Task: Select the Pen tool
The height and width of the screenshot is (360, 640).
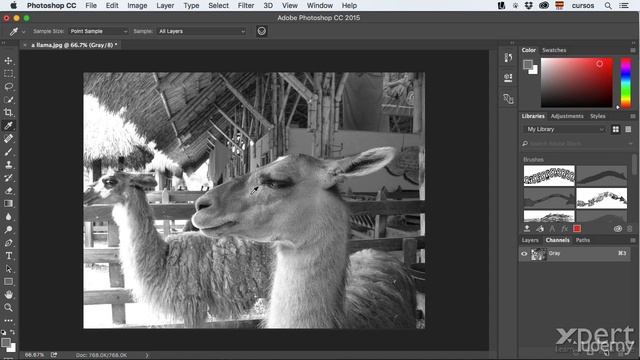Action: pos(8,243)
